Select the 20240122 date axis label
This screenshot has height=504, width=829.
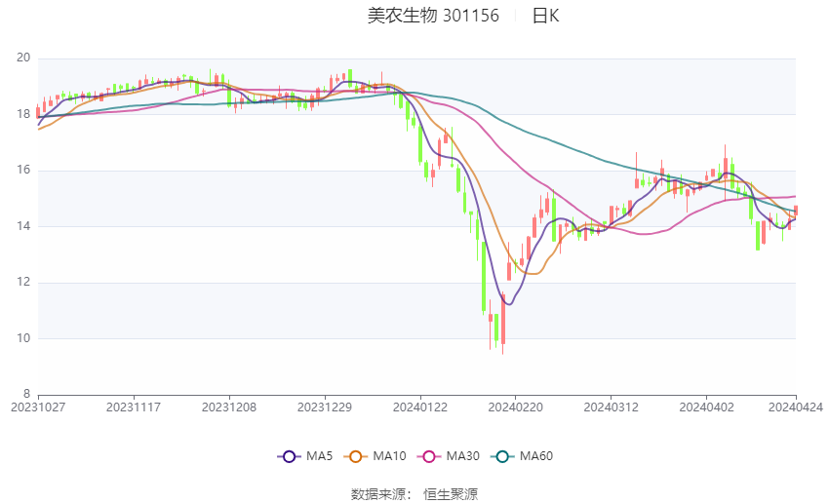[x=420, y=407]
